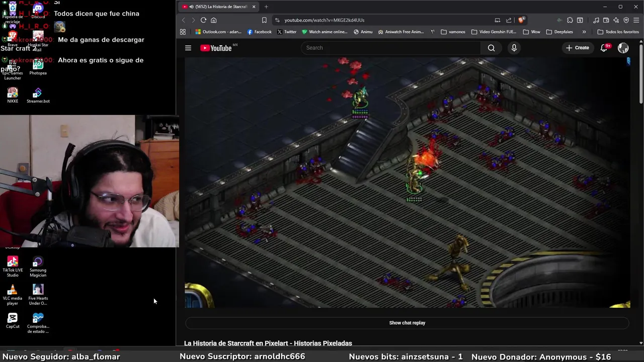The image size is (644, 362).
Task: Open CapCut desktop shortcut
Action: pos(13,321)
